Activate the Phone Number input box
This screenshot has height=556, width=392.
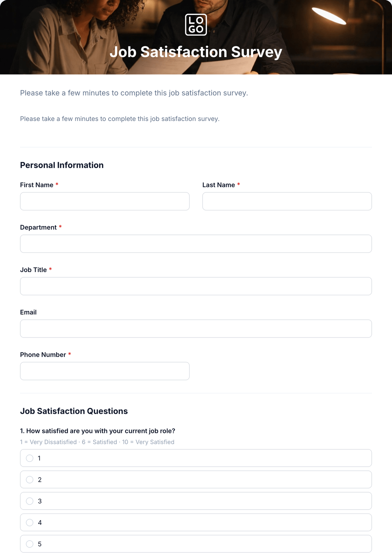105,371
